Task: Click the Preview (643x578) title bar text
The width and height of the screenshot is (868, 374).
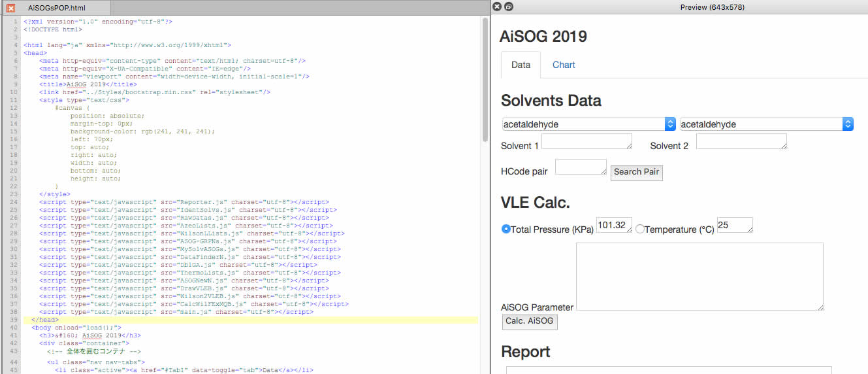Action: 712,7
